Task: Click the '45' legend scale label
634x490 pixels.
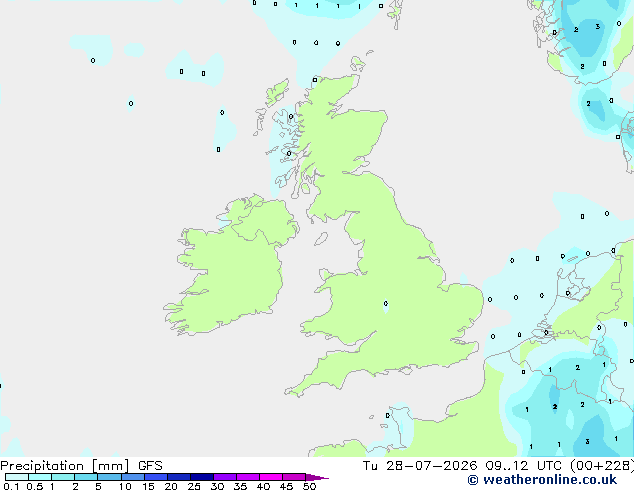Action: click(286, 486)
